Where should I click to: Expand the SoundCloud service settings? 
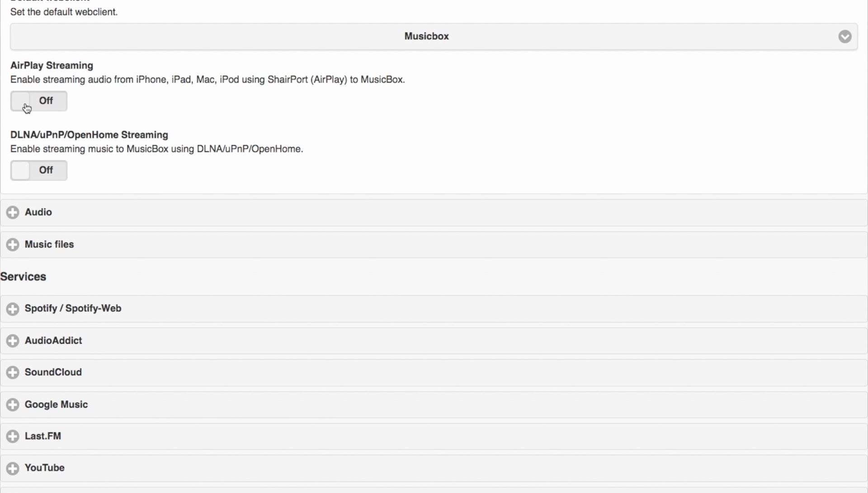point(53,372)
